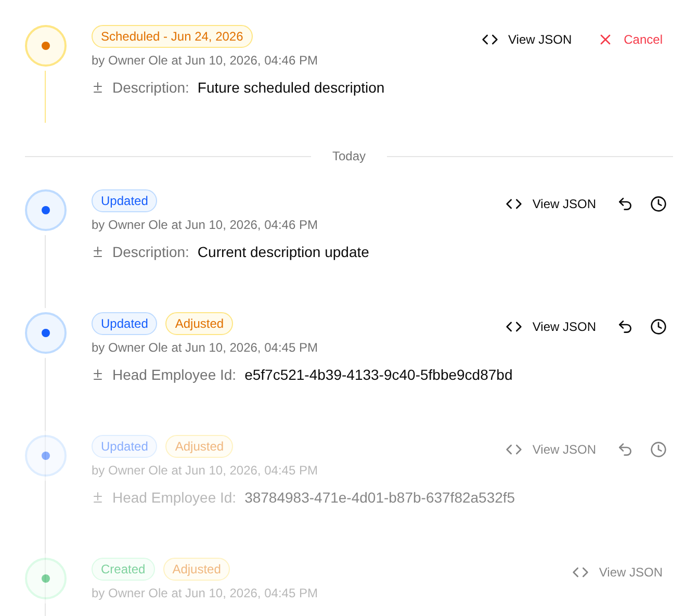The height and width of the screenshot is (616, 698).
Task: Select the green Created timeline marker
Action: 46,579
